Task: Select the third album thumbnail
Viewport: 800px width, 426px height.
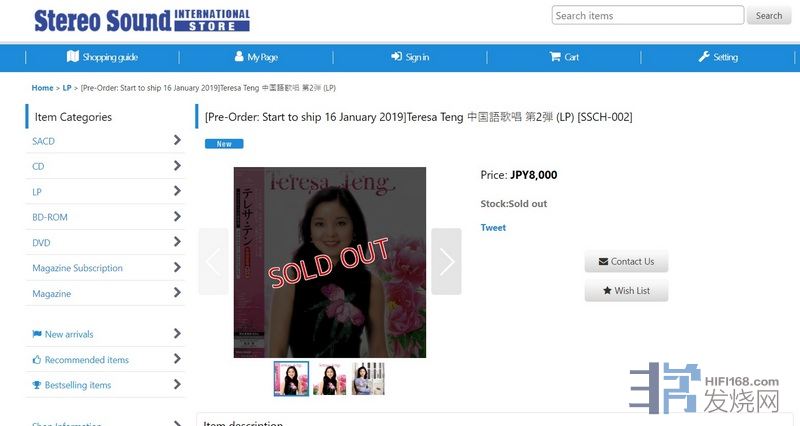Action: pyautogui.click(x=368, y=379)
